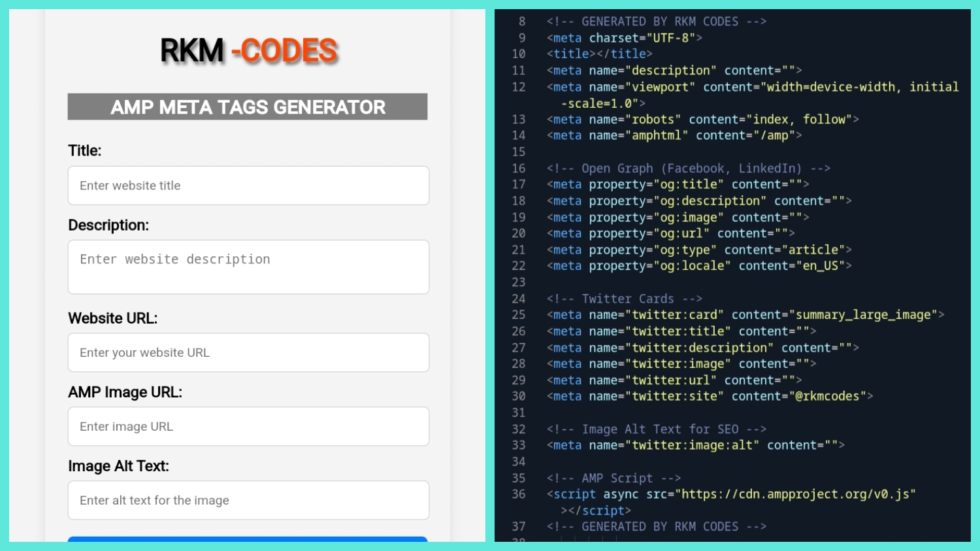Click the Twitter Cards comment line
980x551 pixels.
tap(625, 299)
